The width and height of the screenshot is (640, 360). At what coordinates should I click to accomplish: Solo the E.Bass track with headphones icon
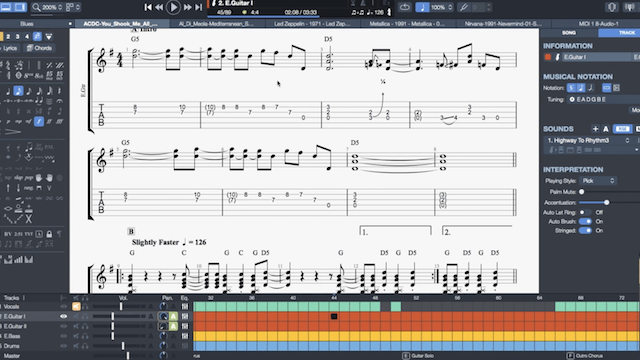[x=85, y=336]
